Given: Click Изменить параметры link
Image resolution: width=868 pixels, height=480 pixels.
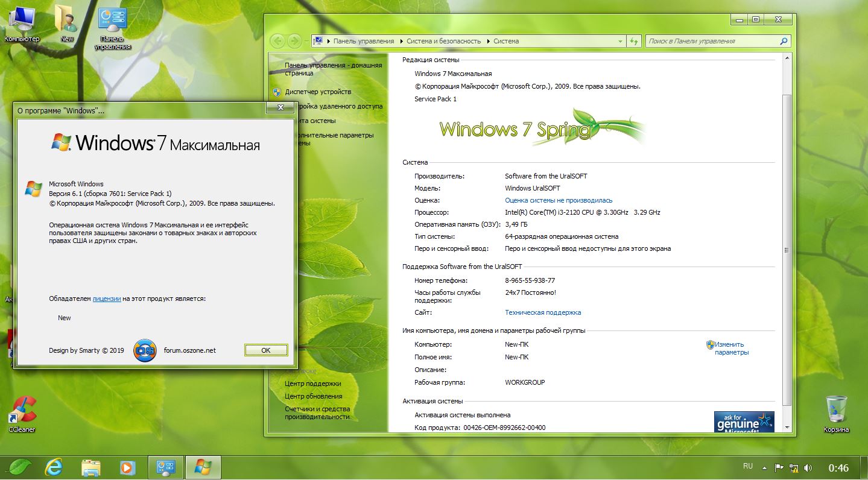Looking at the screenshot, I should [732, 349].
